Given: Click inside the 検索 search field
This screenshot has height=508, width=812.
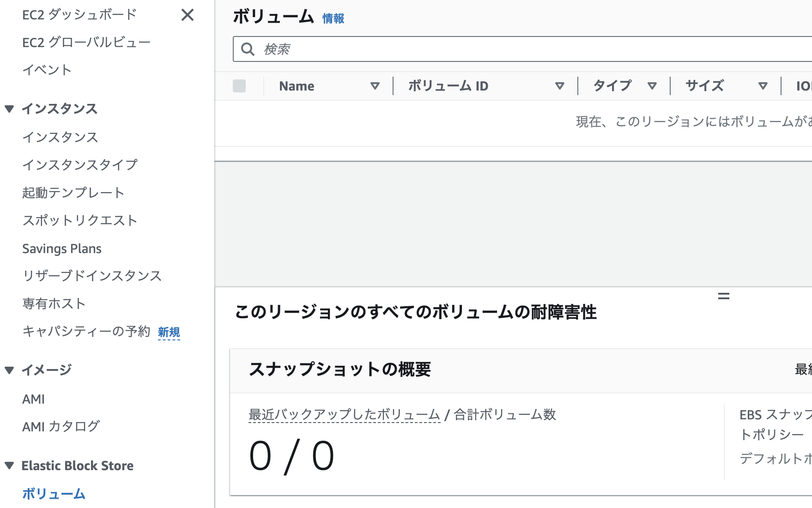Looking at the screenshot, I should coord(323,49).
